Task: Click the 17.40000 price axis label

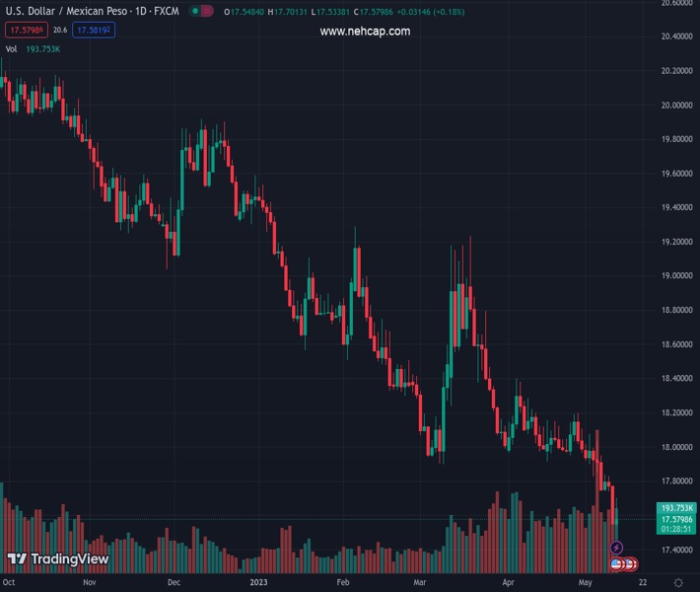Action: click(x=676, y=550)
